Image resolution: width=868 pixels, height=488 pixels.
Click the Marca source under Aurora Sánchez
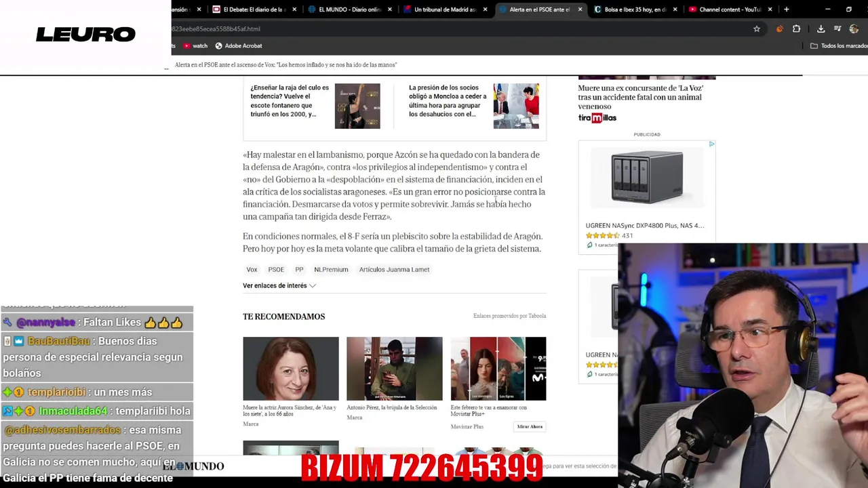[251, 424]
